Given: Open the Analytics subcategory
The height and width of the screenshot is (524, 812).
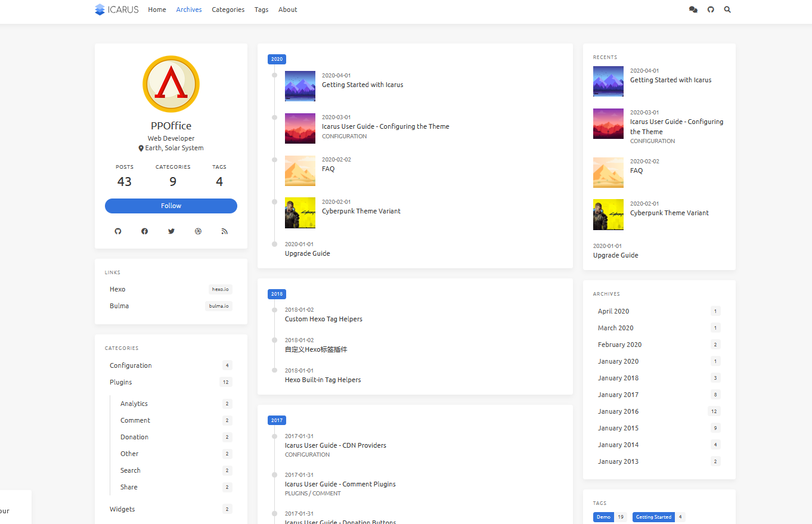Looking at the screenshot, I should pyautogui.click(x=134, y=404).
